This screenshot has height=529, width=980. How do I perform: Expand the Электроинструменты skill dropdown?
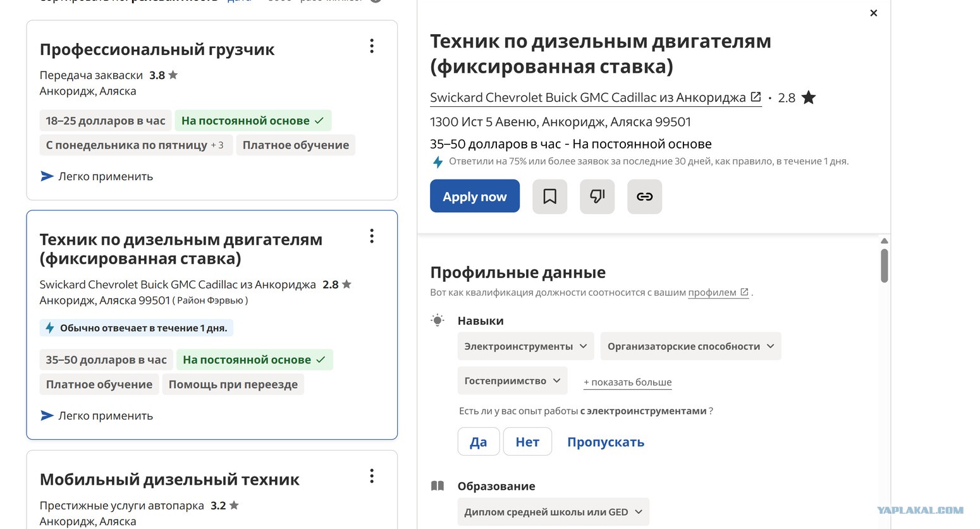(526, 346)
